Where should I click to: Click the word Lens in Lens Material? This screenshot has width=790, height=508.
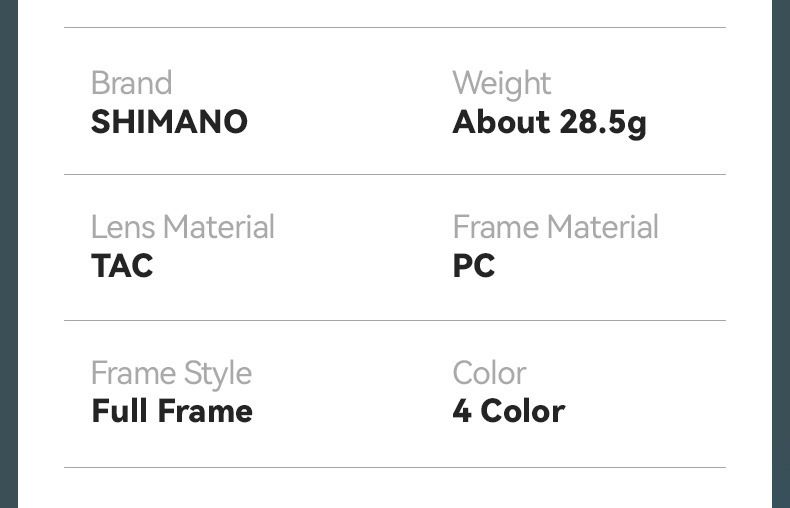[120, 227]
